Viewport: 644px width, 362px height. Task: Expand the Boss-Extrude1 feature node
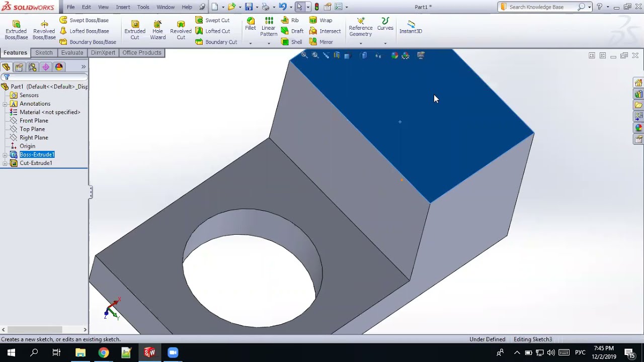tap(5, 155)
